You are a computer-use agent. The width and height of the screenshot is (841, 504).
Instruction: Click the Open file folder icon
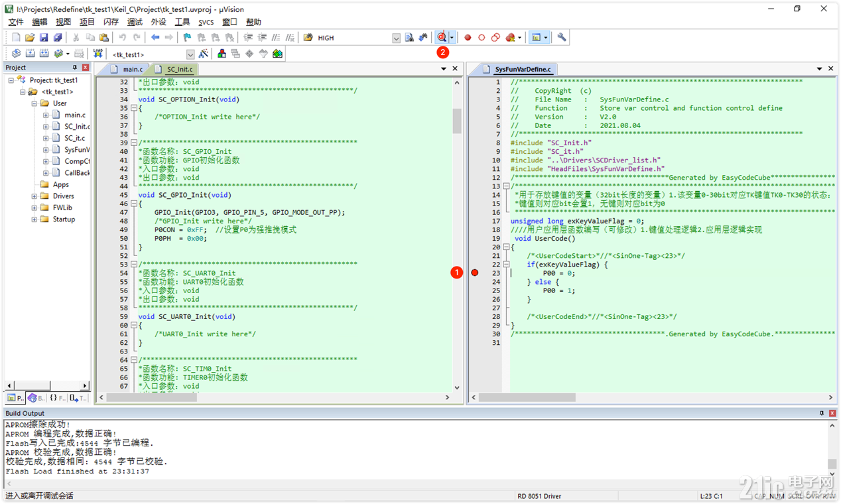tap(30, 38)
